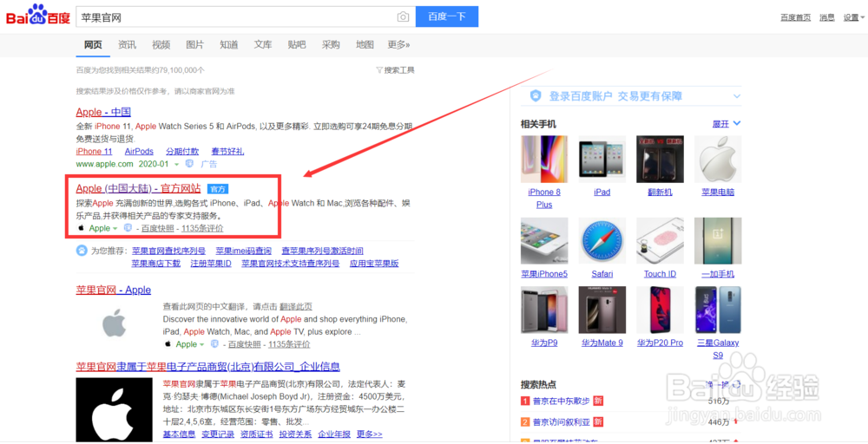Click hot search 普京访问叙利亚
Viewport: 868px width, 444px height.
[x=562, y=421]
